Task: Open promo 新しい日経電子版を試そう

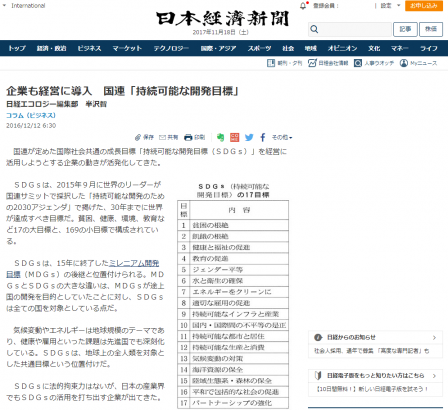Action: click(372, 389)
